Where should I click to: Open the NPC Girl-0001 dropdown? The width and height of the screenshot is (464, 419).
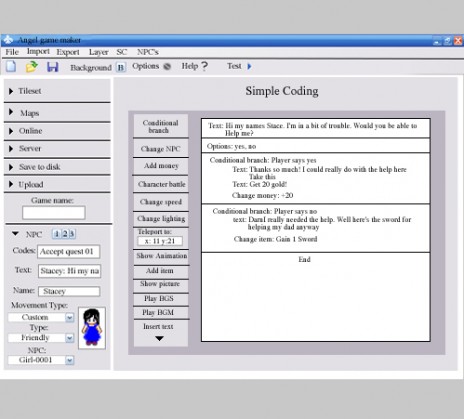69,360
